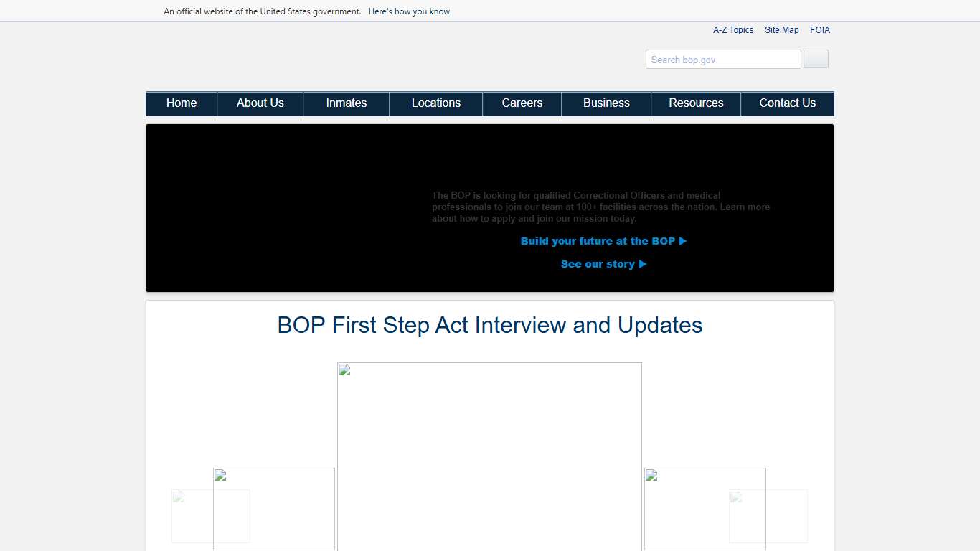Select Business from the navigation bar
The image size is (980, 551).
coord(606,103)
